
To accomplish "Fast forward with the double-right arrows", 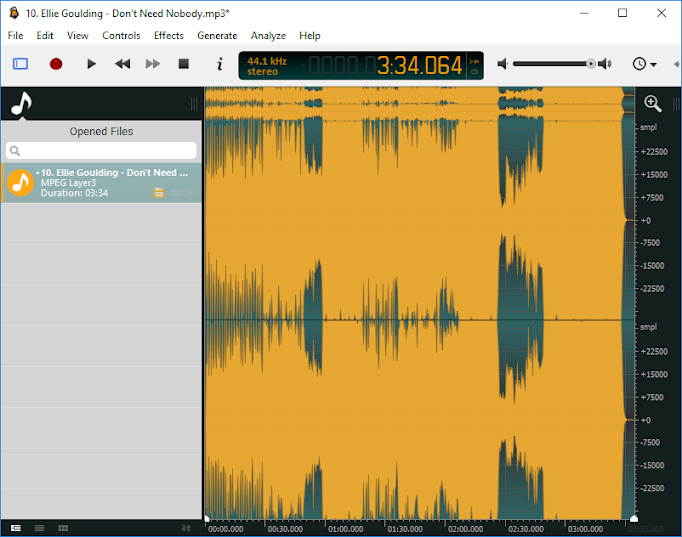I will pos(153,64).
